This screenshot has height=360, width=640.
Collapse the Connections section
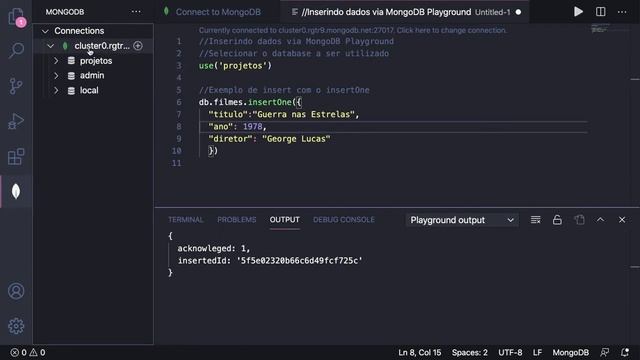tap(45, 31)
